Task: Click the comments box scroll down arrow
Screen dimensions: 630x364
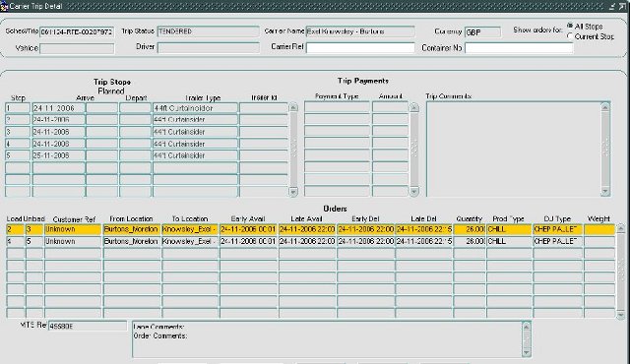Action: click(x=527, y=353)
